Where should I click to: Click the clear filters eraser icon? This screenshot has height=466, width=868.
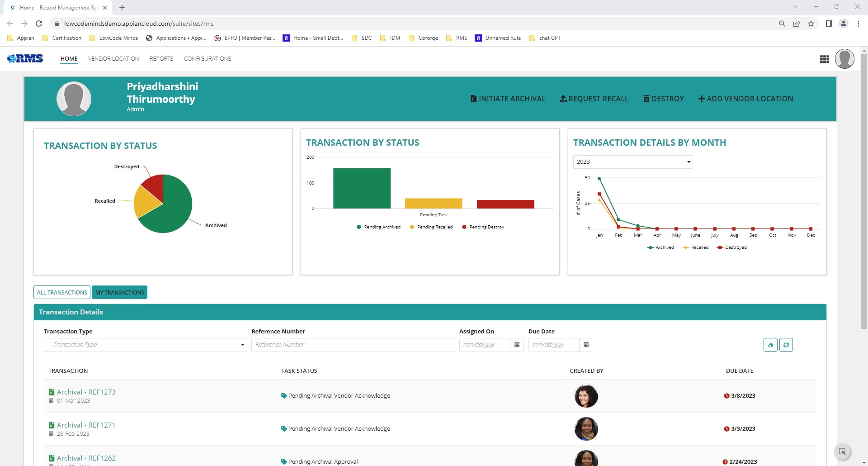point(771,345)
